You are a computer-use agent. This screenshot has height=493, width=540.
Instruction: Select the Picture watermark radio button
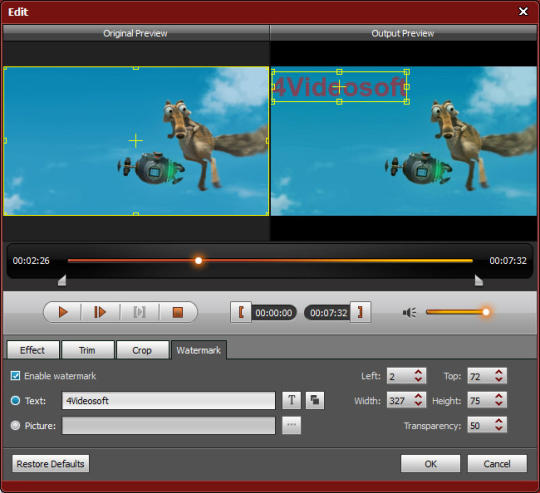pos(15,426)
